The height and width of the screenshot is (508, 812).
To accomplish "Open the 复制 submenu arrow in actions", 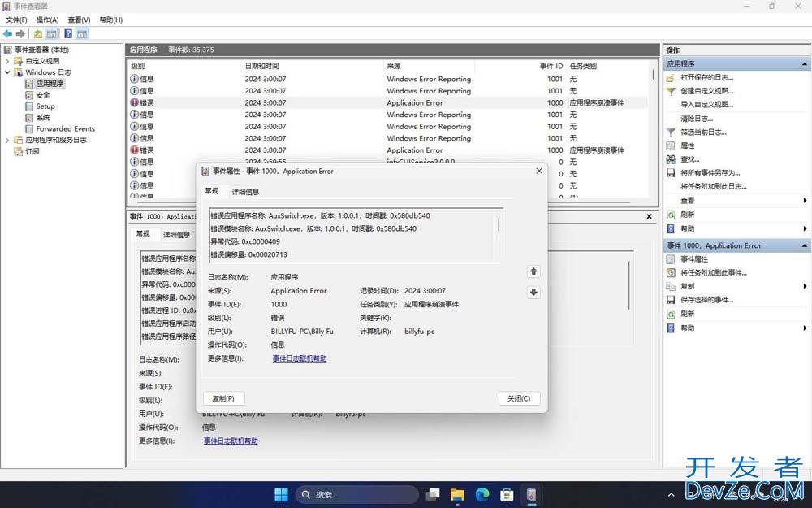I will pos(805,286).
